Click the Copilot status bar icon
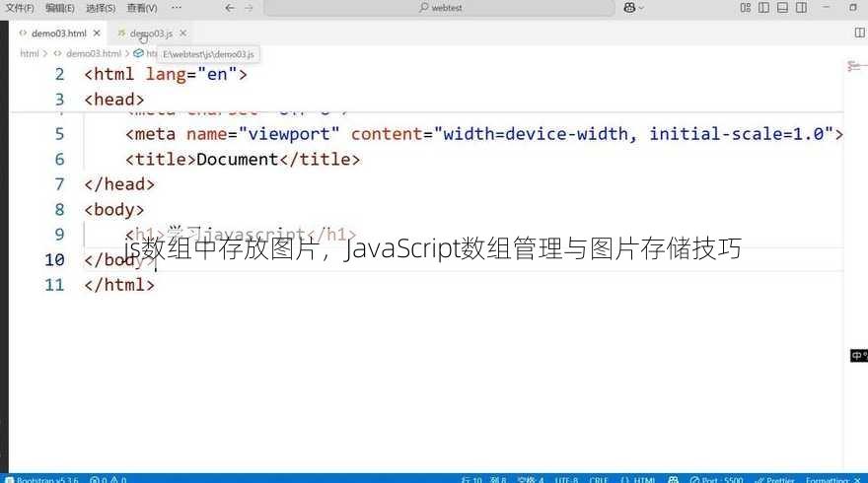 pos(673,479)
